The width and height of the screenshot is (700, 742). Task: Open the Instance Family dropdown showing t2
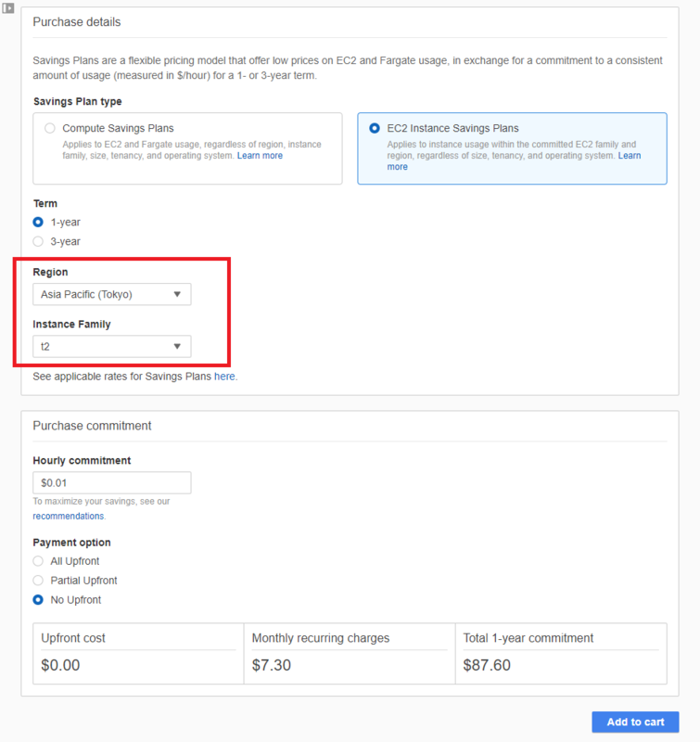tap(112, 346)
